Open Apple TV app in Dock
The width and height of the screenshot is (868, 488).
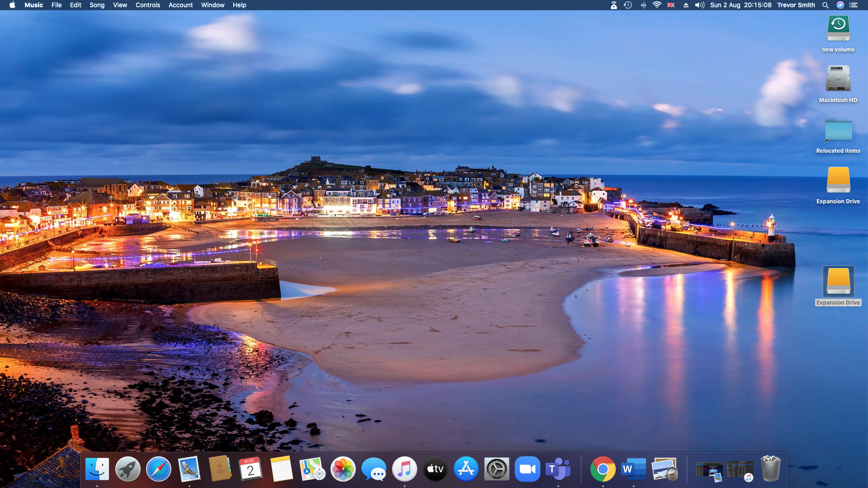(435, 469)
